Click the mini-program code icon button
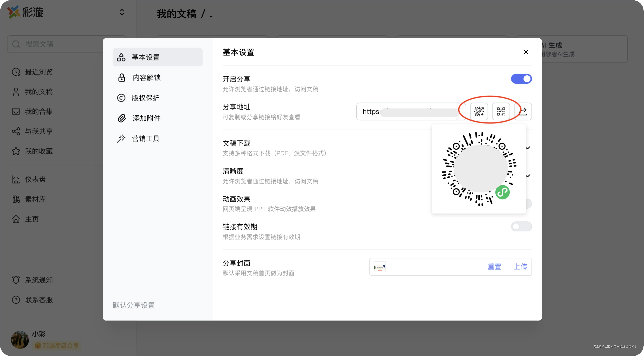The width and height of the screenshot is (644, 356). click(479, 111)
